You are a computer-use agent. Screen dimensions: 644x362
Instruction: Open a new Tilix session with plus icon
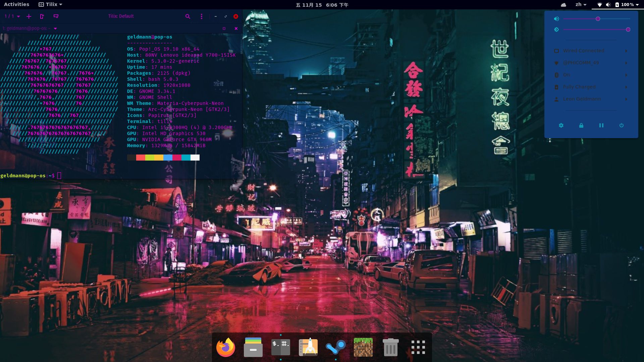tap(29, 16)
